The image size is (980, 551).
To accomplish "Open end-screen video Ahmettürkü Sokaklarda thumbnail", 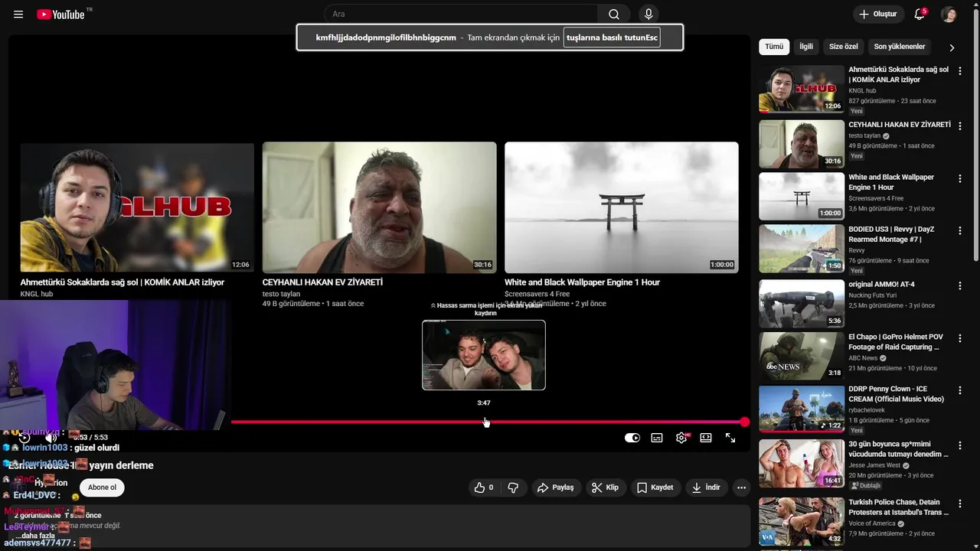I will [137, 207].
